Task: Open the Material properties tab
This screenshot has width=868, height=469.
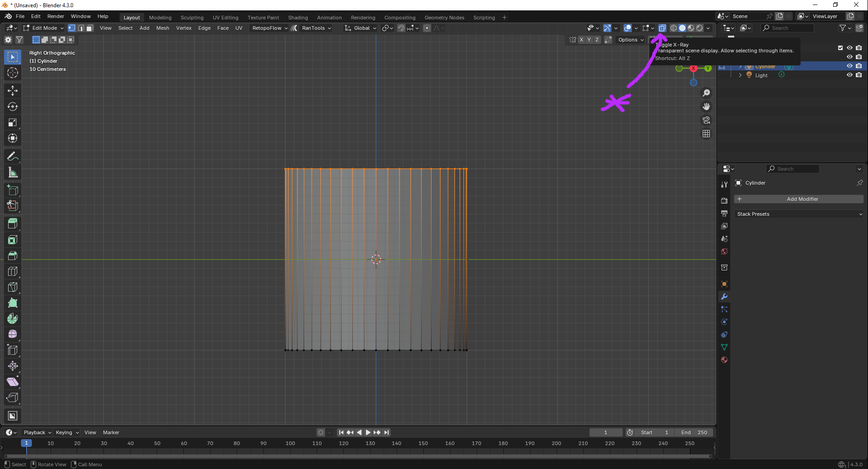Action: coord(724,360)
